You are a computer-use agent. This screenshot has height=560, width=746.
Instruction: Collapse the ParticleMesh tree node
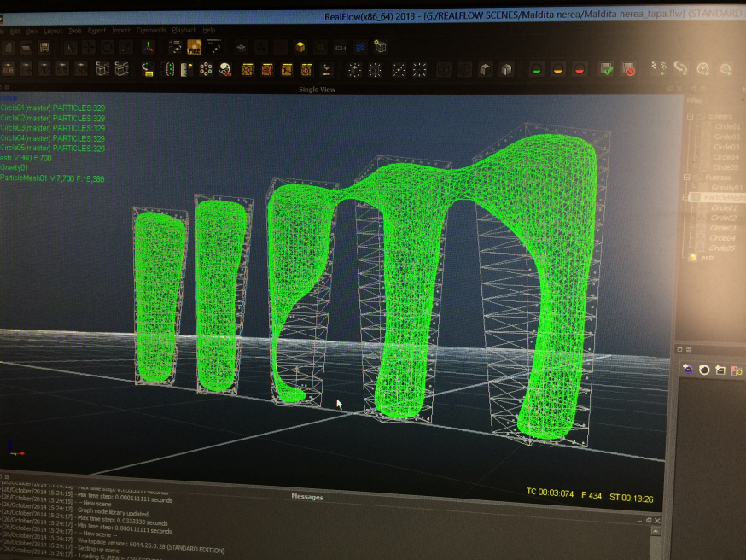coord(687,197)
